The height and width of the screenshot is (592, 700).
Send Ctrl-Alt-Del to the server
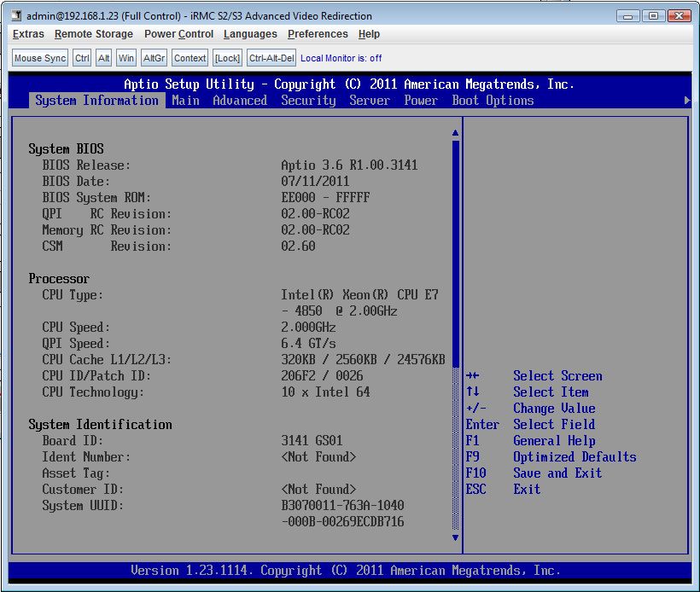click(x=271, y=58)
